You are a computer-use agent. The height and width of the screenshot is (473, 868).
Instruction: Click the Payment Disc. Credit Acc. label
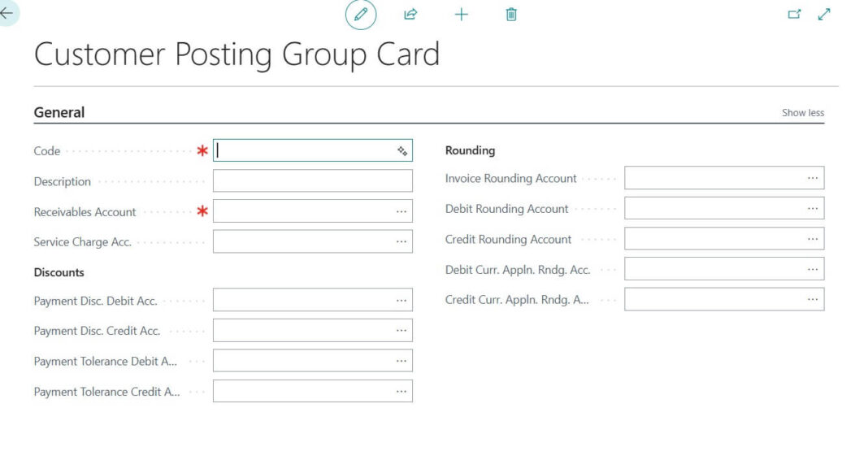tap(97, 331)
